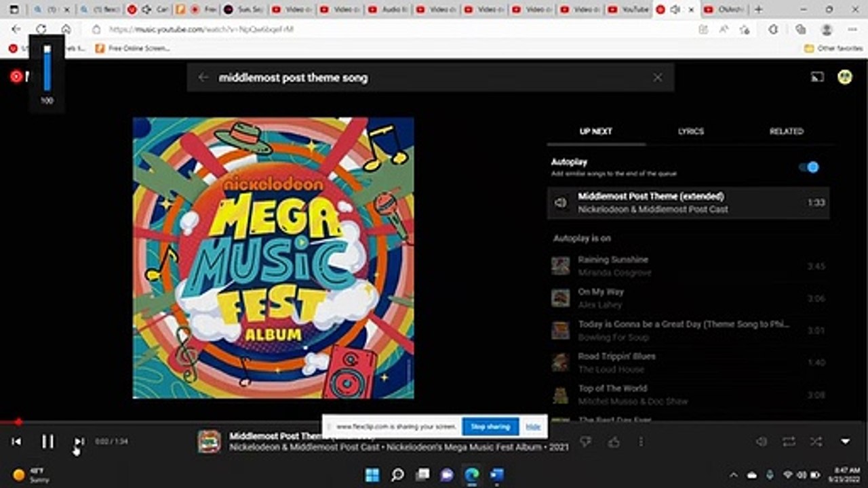This screenshot has height=488, width=868.
Task: Open the Chat app on the taskbar
Action: click(x=447, y=474)
